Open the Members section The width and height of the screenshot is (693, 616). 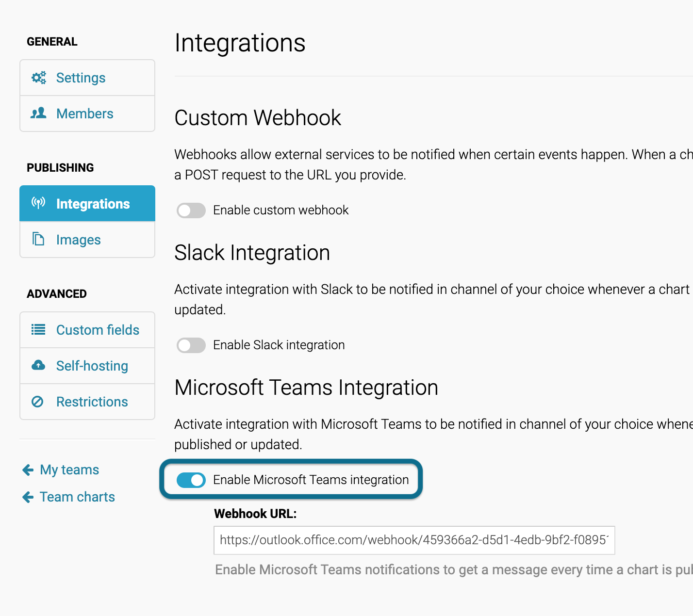coord(87,113)
